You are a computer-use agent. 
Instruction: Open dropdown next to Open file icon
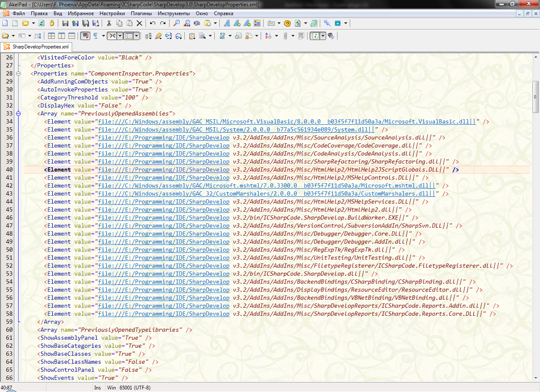[x=33, y=23]
